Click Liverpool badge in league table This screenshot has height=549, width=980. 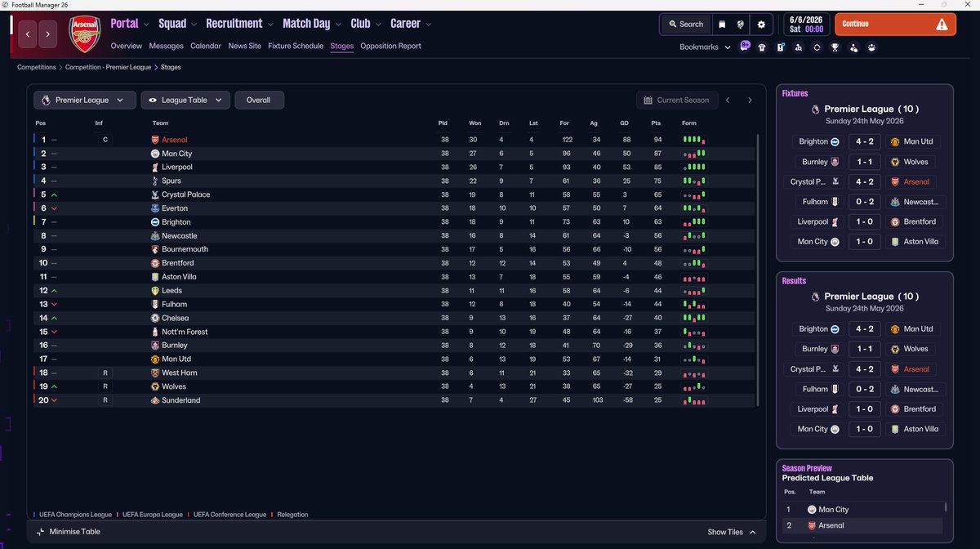(155, 167)
